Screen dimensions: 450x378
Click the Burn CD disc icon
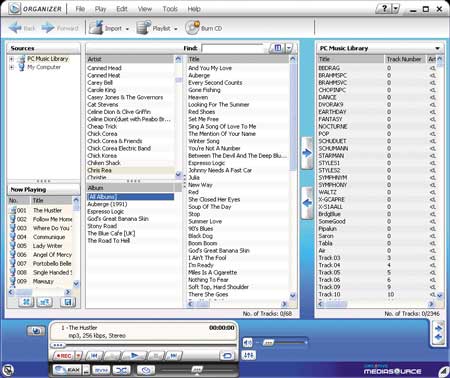192,28
